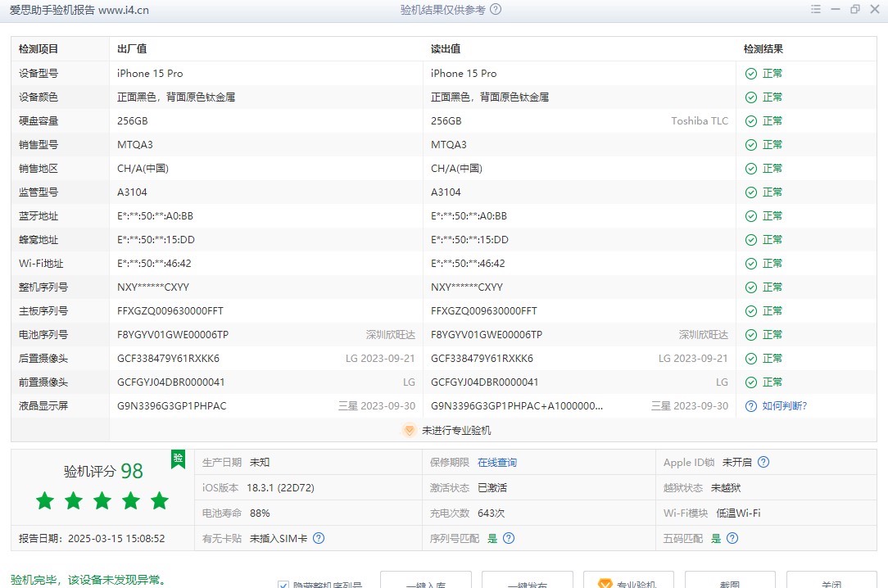Viewport: 888px width, 588px height.
Task: Click the help icon next to 序列号匹配
Action: click(x=509, y=538)
